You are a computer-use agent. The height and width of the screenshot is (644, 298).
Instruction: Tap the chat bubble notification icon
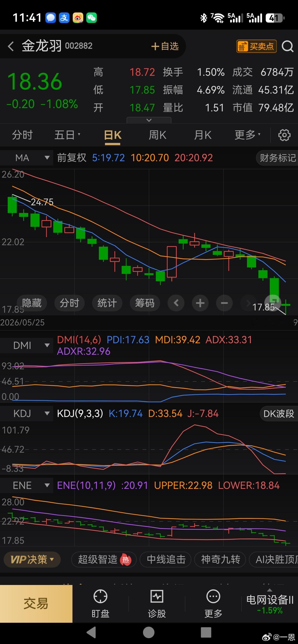click(50, 18)
